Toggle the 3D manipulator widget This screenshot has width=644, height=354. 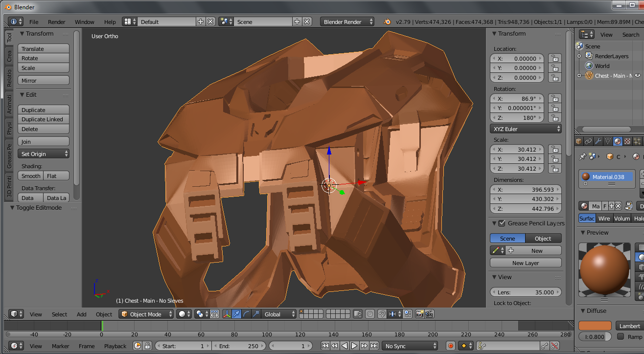227,314
